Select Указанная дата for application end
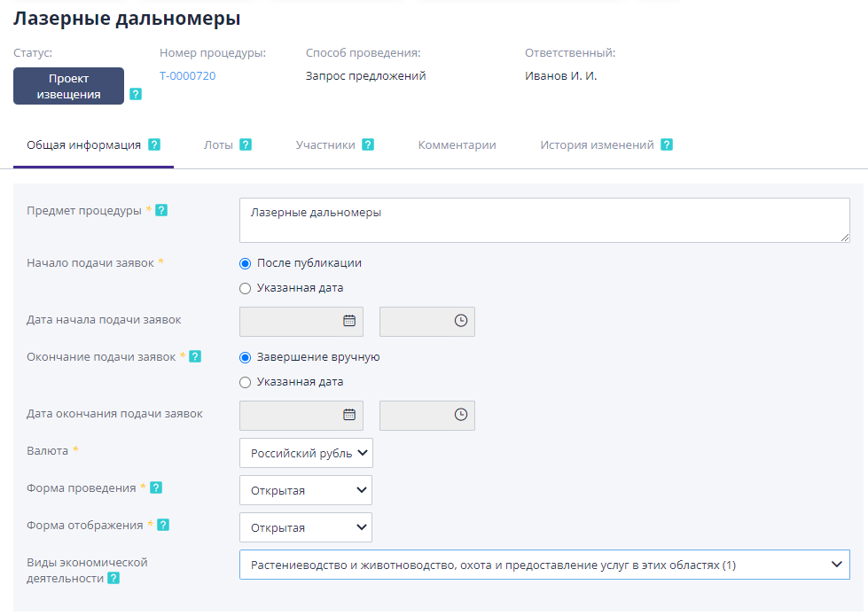This screenshot has height=616, width=868. [245, 382]
